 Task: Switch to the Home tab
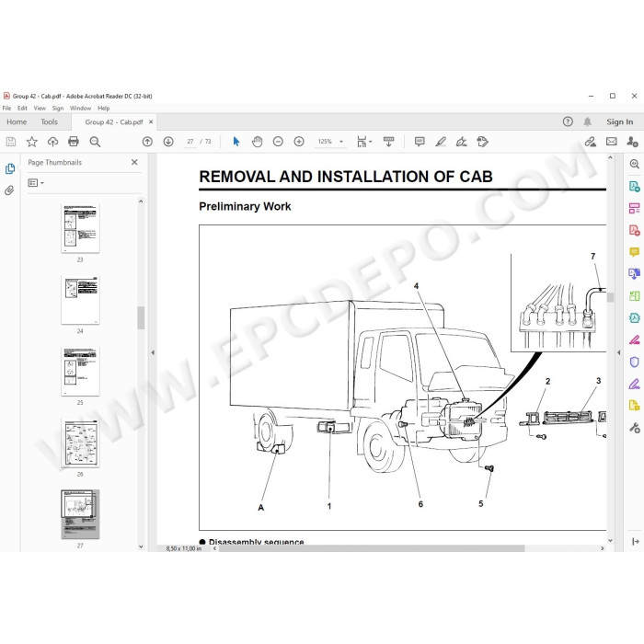[x=17, y=122]
